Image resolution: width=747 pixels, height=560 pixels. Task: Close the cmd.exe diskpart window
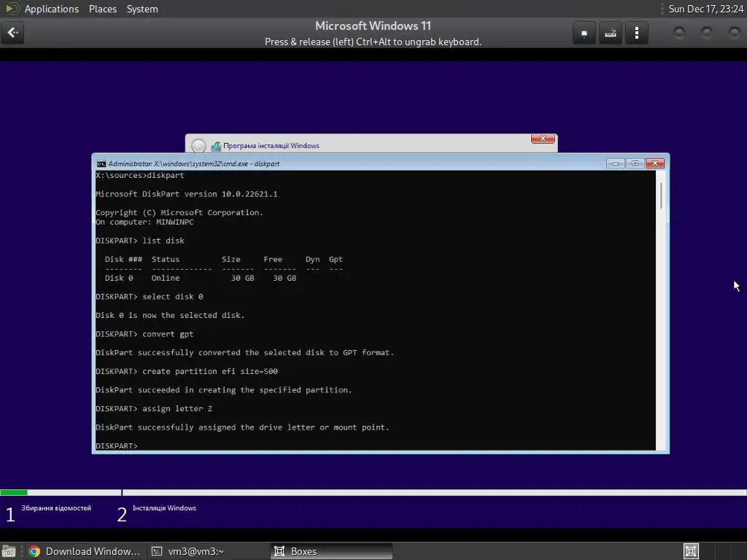point(654,163)
